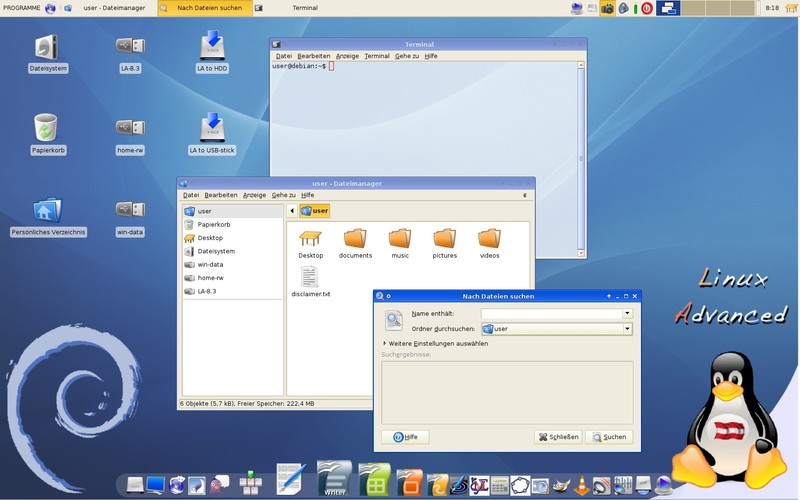The height and width of the screenshot is (500, 800).
Task: Open the Hilfe menu in the Terminal window
Action: 431,56
